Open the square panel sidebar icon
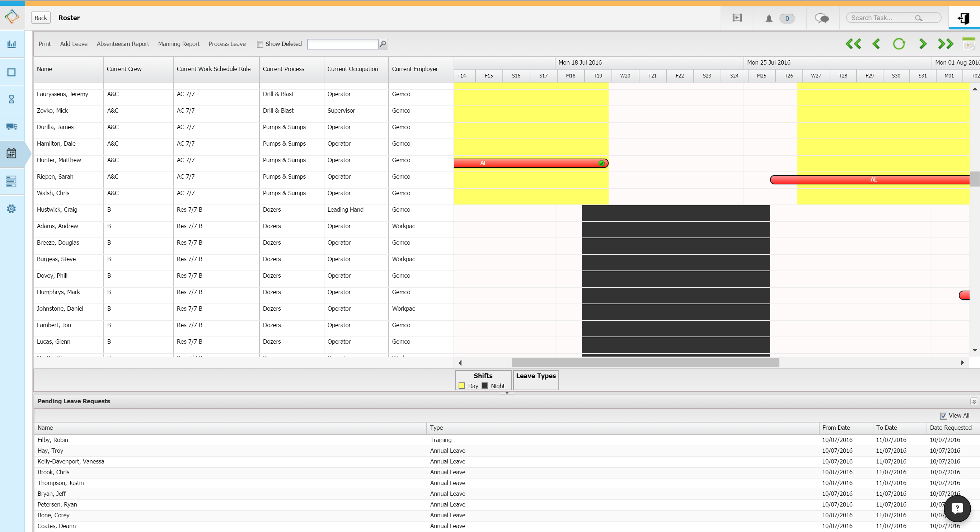The height and width of the screenshot is (532, 980). point(11,72)
